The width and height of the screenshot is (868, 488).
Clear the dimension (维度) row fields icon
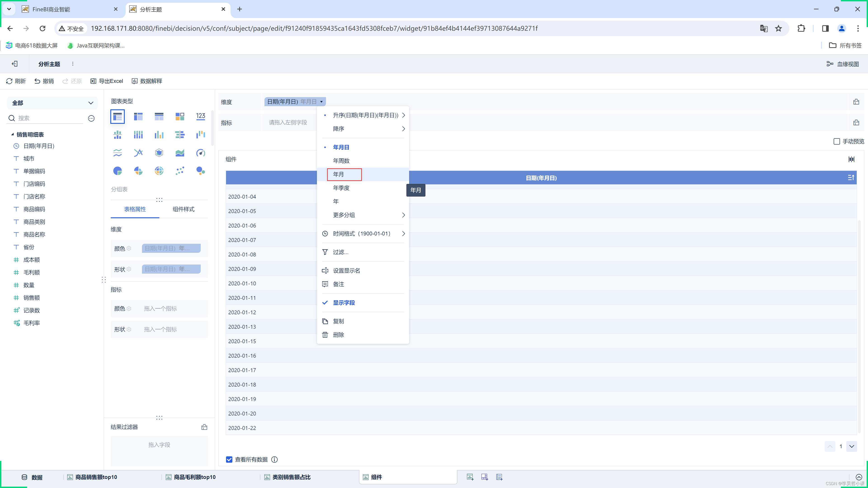(856, 102)
